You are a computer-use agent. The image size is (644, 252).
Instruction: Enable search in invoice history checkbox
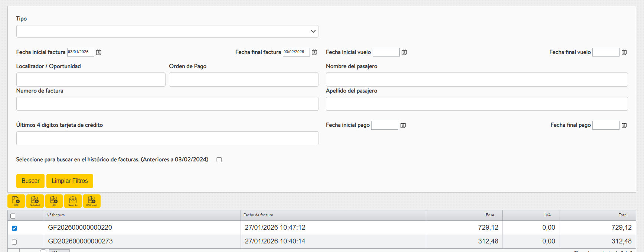pyautogui.click(x=219, y=160)
